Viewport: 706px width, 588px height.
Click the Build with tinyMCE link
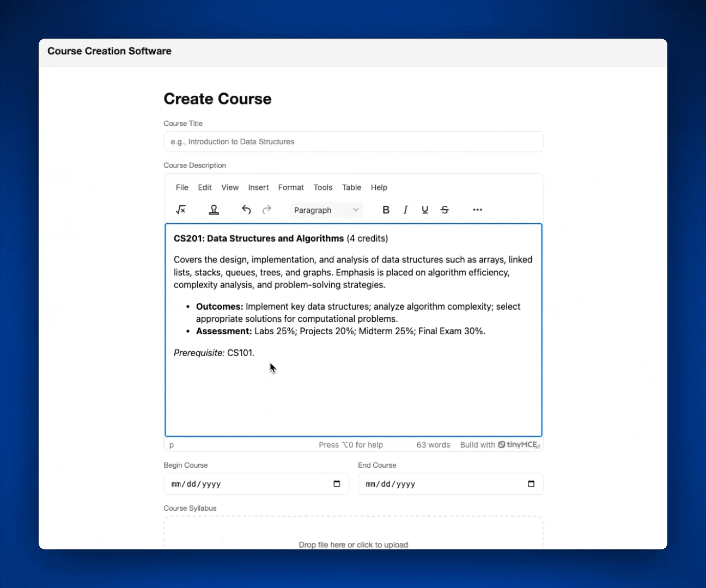pos(500,445)
